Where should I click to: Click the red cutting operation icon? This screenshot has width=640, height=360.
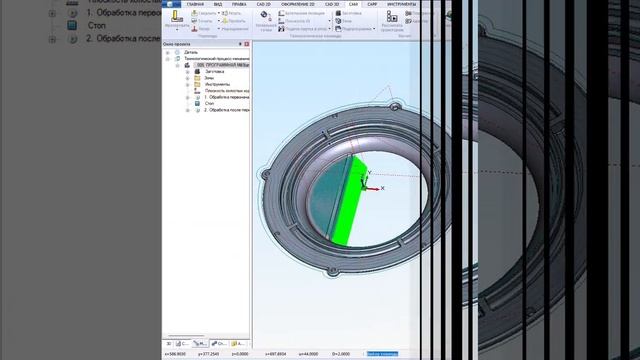[x=194, y=29]
